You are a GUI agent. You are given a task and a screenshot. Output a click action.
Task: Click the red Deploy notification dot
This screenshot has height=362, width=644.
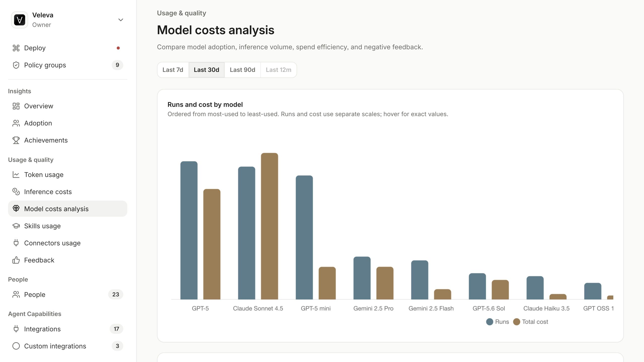tap(118, 48)
